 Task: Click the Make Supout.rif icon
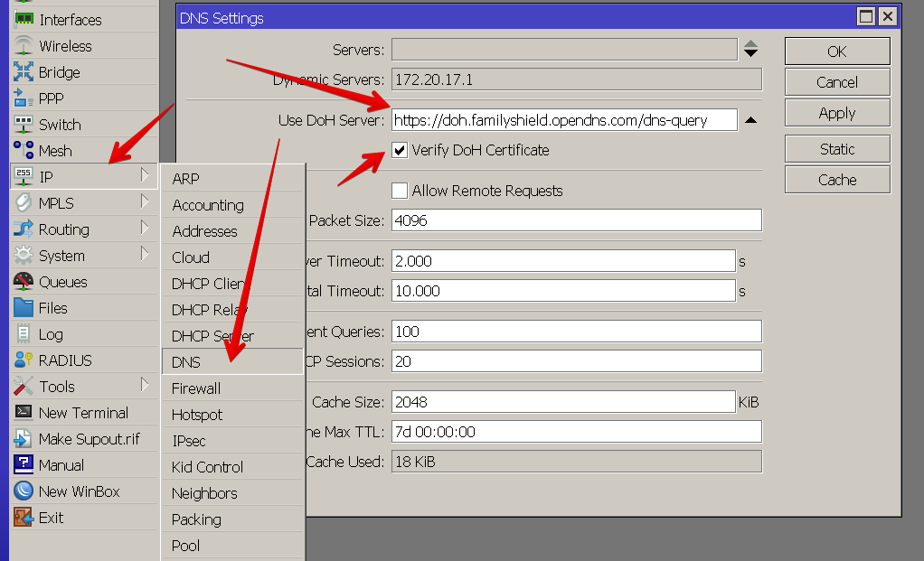click(24, 438)
